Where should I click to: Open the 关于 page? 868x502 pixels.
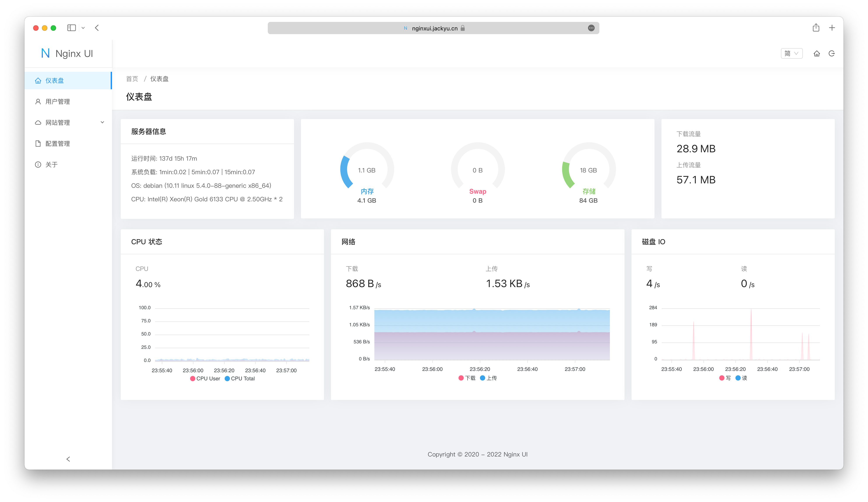pyautogui.click(x=52, y=165)
